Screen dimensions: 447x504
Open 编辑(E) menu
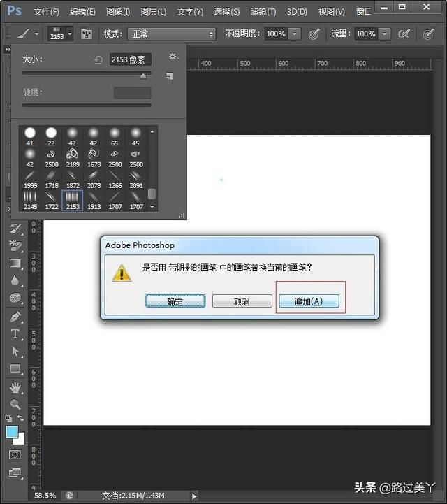tap(82, 12)
